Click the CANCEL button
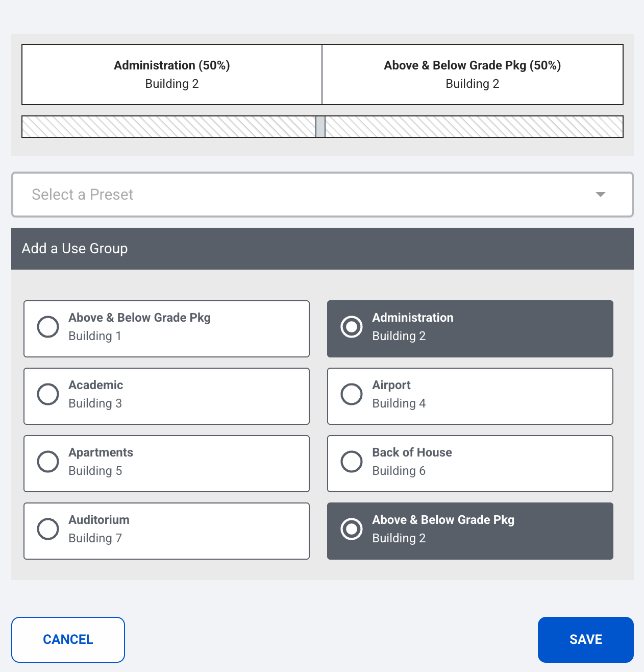Screen dimensions: 644x672 [68, 640]
